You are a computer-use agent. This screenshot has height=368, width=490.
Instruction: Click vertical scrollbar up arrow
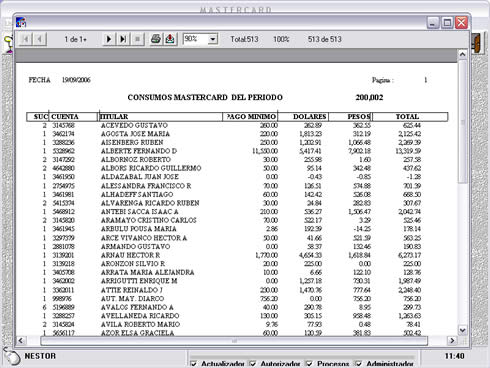click(x=462, y=54)
